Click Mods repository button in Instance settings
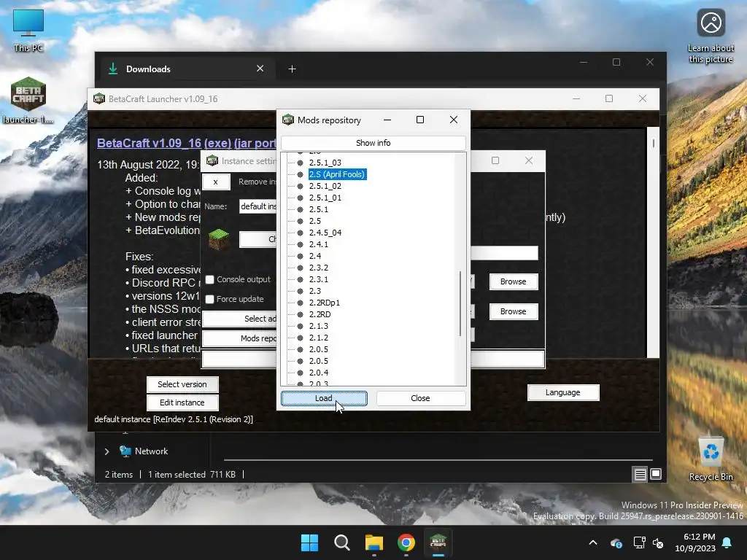The width and height of the screenshot is (747, 560). coord(239,338)
